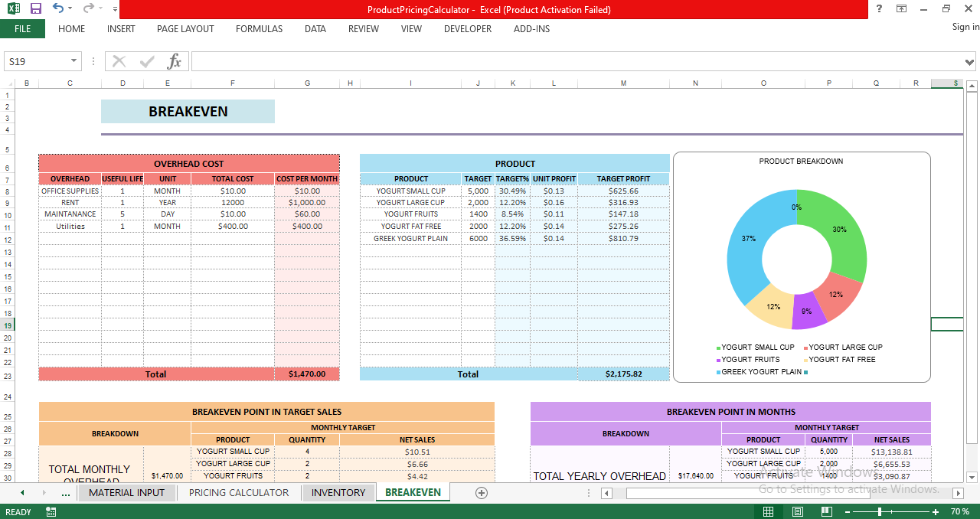Click the overhead total $1,470.00 cell
980x519 pixels.
coord(307,374)
